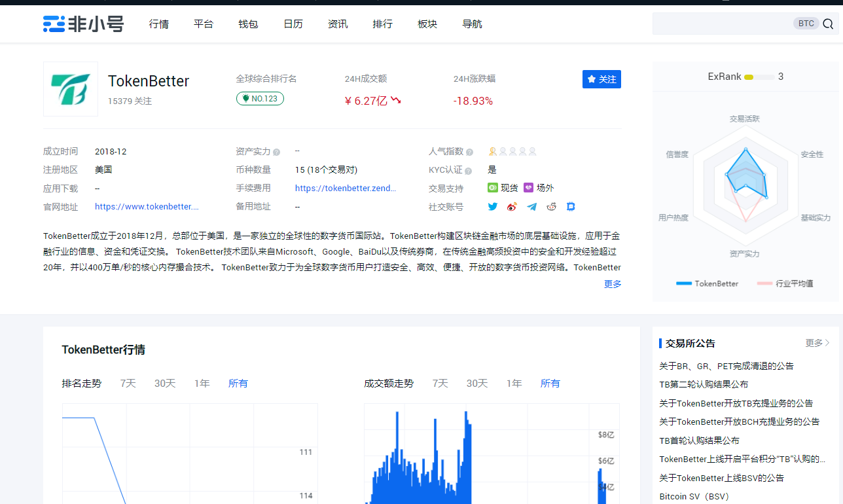Open the TokenBetter Telegram account
This screenshot has width=843, height=504.
(532, 207)
